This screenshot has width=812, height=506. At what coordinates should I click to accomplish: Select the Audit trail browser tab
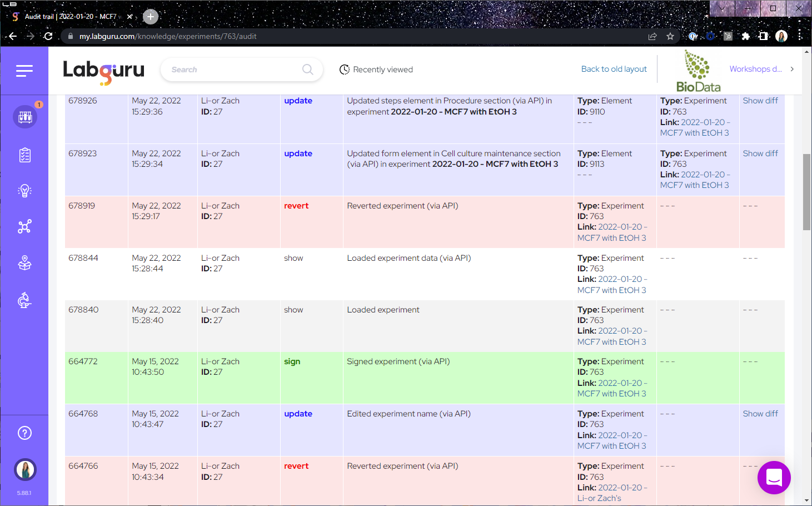click(70, 17)
